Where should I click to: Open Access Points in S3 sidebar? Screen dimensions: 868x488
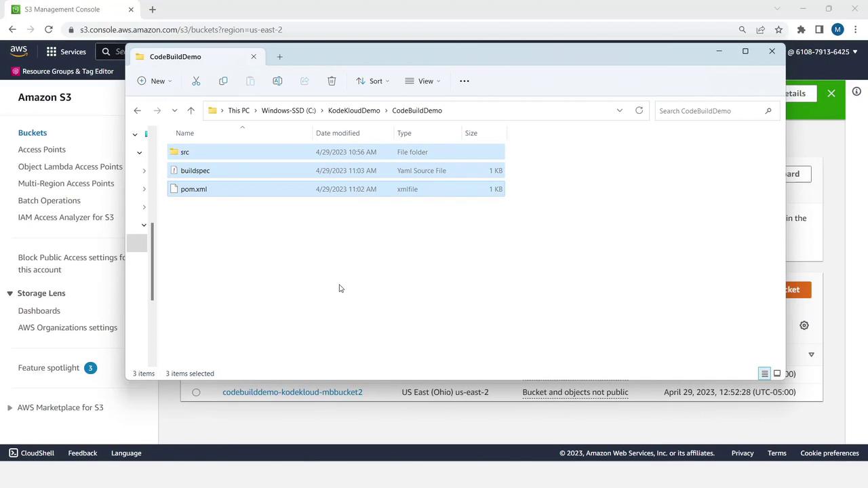[x=42, y=150]
